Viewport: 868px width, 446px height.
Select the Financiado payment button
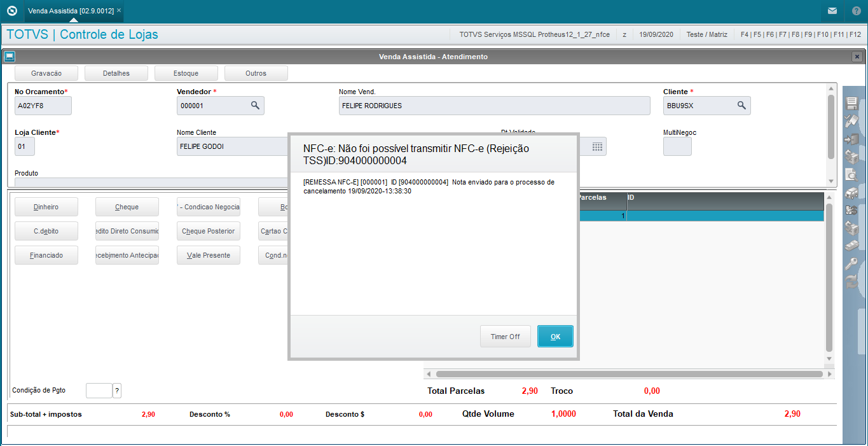[x=46, y=255]
